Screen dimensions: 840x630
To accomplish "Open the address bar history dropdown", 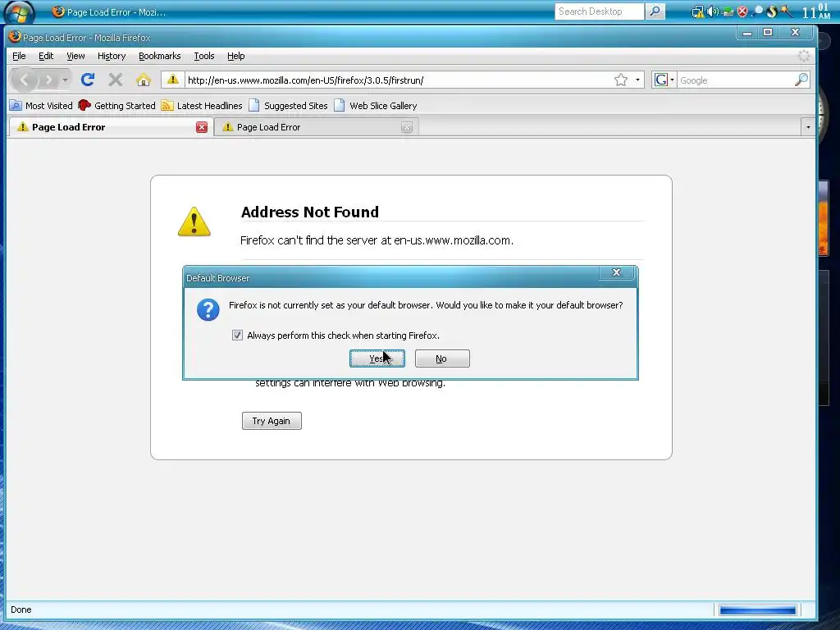I will 637,80.
